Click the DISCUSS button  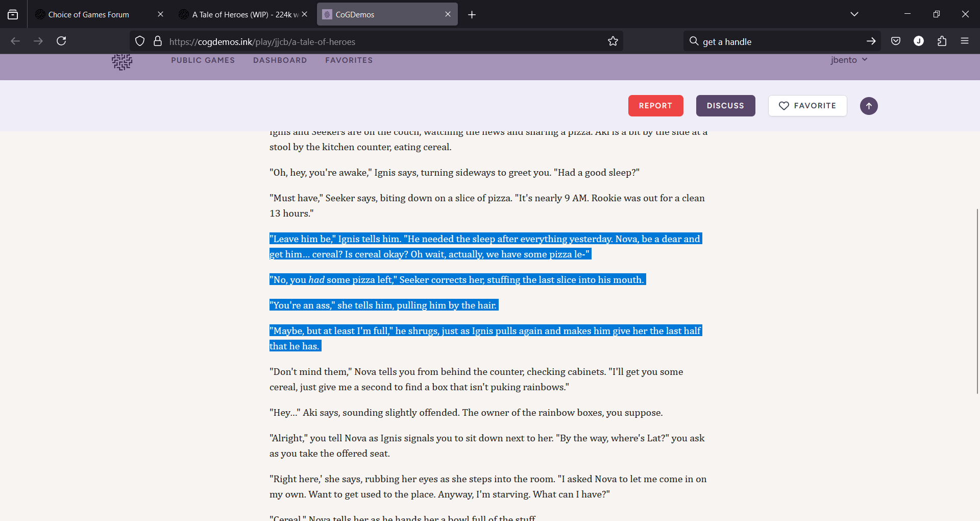click(x=725, y=106)
